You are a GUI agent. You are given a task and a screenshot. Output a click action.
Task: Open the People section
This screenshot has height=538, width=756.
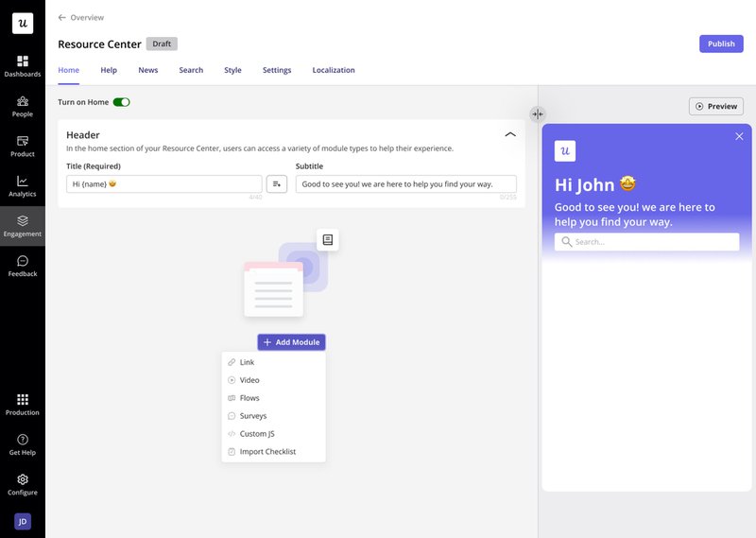coord(23,107)
